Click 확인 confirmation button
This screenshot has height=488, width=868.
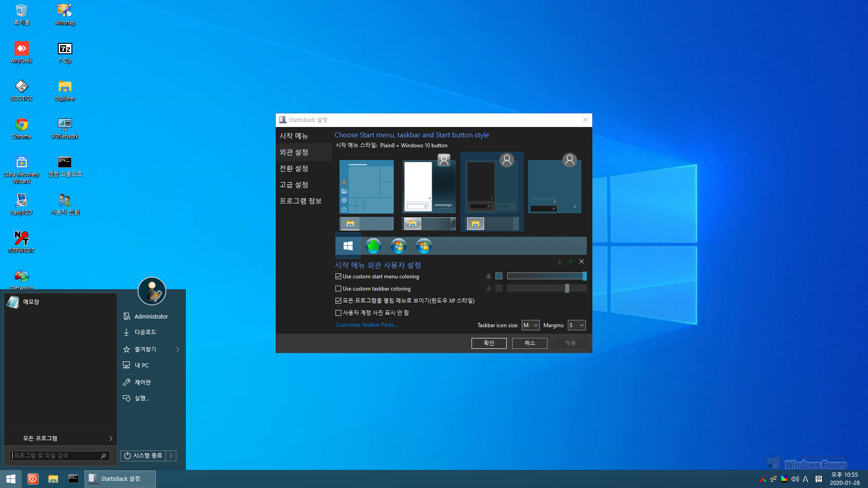pos(489,343)
